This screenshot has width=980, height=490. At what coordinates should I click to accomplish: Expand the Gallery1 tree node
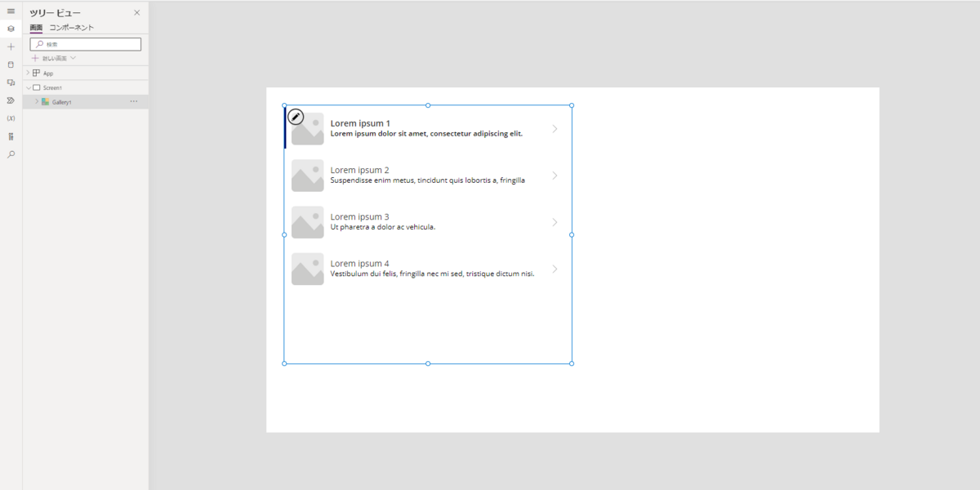36,102
